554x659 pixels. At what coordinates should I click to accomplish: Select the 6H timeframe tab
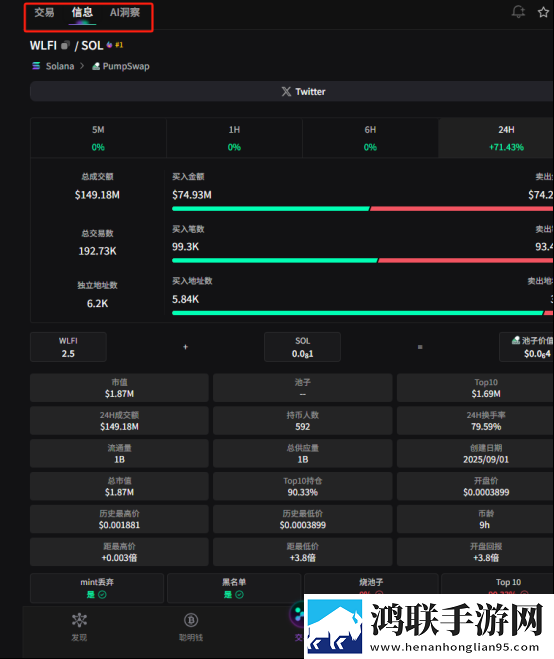click(370, 138)
